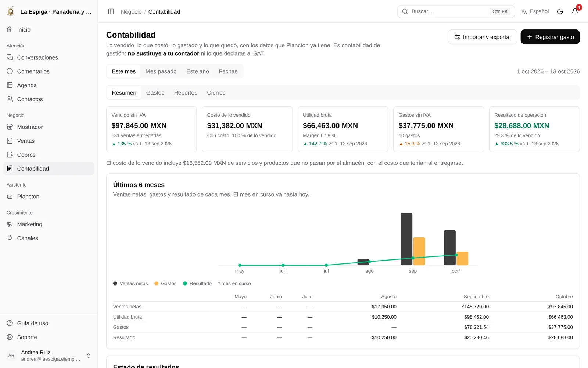
Task: Open the Resumen tab
Action: pyautogui.click(x=124, y=93)
